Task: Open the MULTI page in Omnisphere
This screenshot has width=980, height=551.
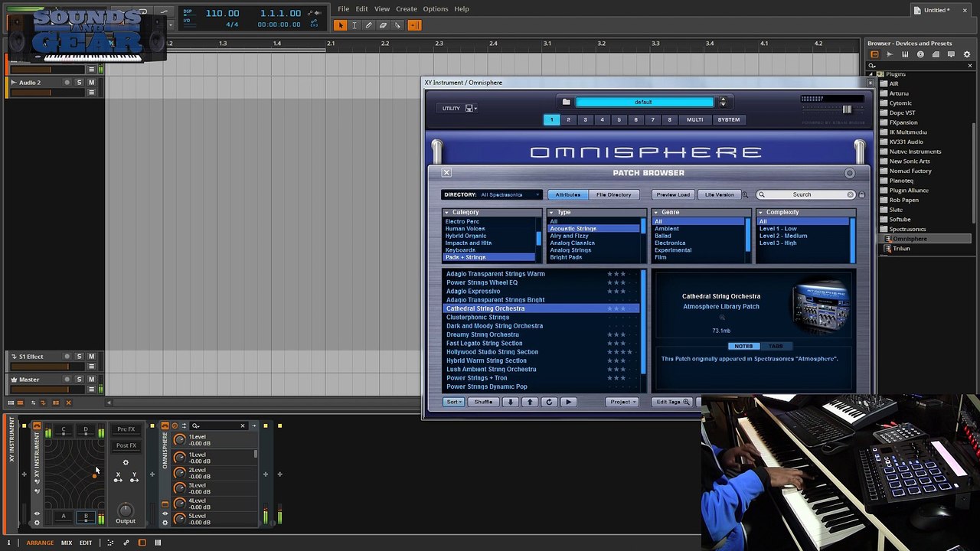Action: click(x=694, y=120)
